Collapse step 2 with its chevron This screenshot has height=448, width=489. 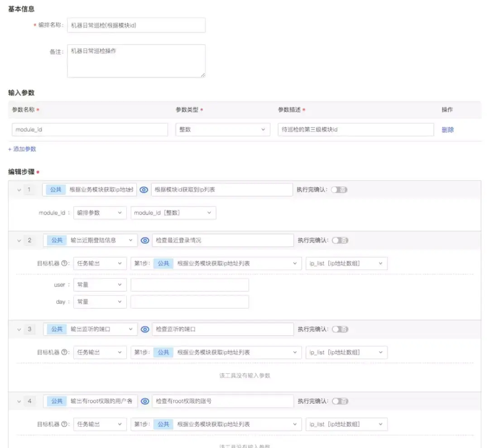pyautogui.click(x=19, y=241)
